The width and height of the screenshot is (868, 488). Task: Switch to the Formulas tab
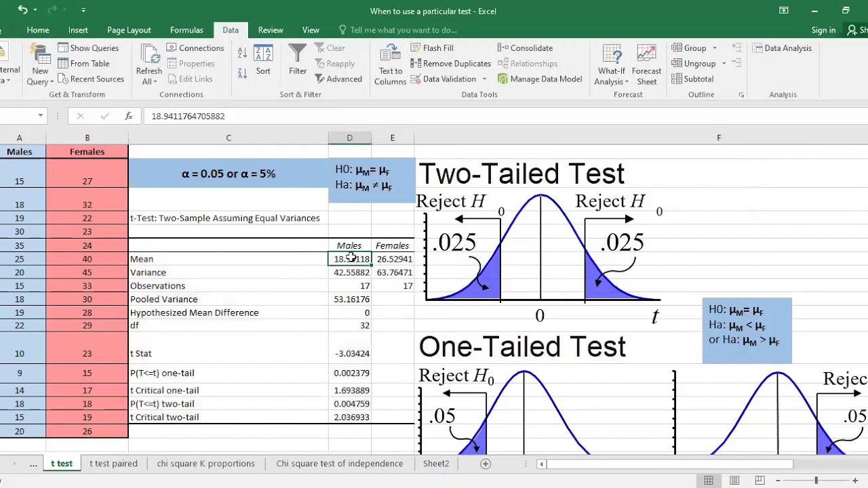(186, 30)
